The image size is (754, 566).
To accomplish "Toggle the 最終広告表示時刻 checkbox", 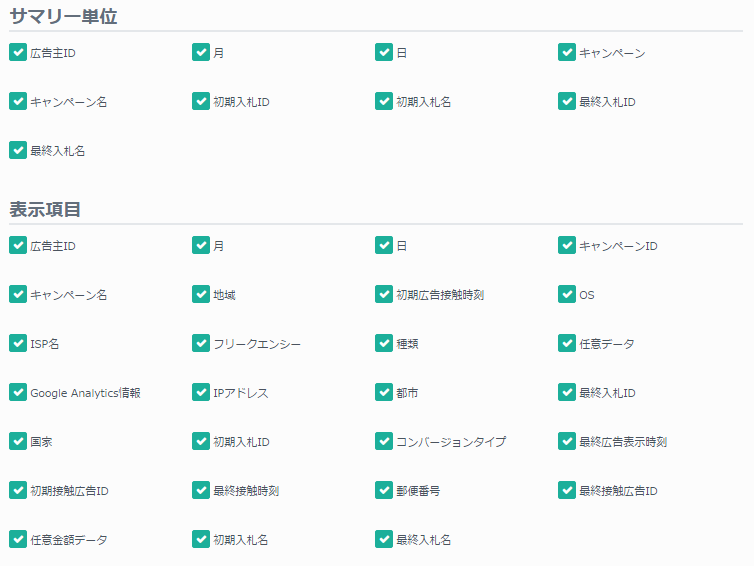I will (567, 441).
